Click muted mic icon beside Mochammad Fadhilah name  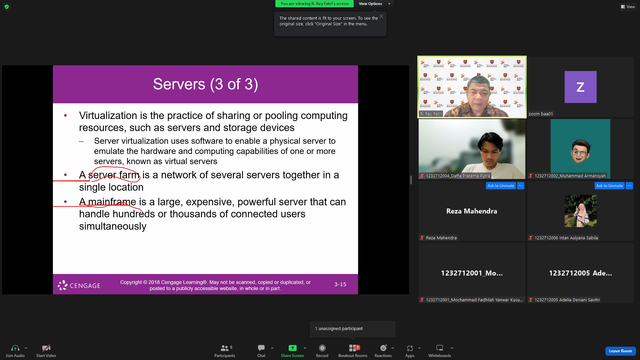tap(422, 300)
